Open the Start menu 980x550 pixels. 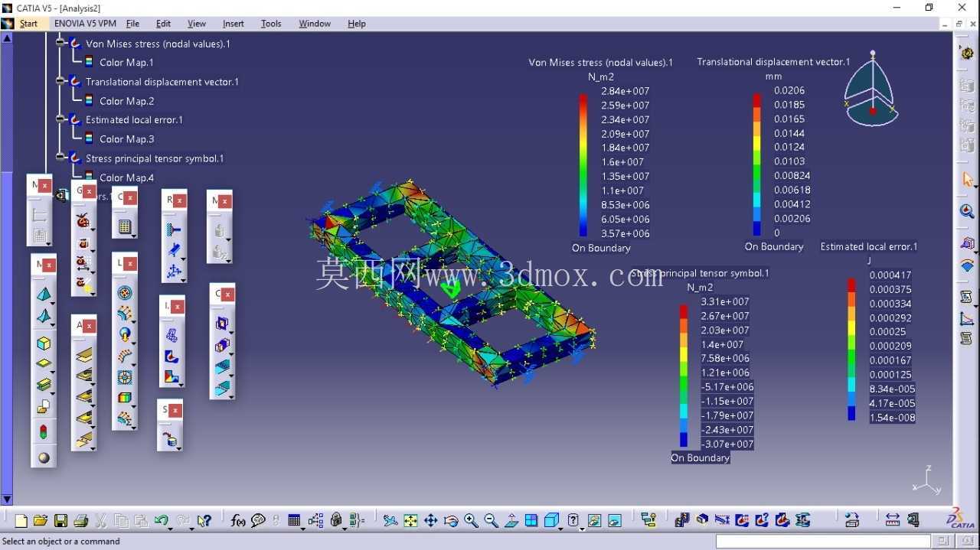pos(28,24)
